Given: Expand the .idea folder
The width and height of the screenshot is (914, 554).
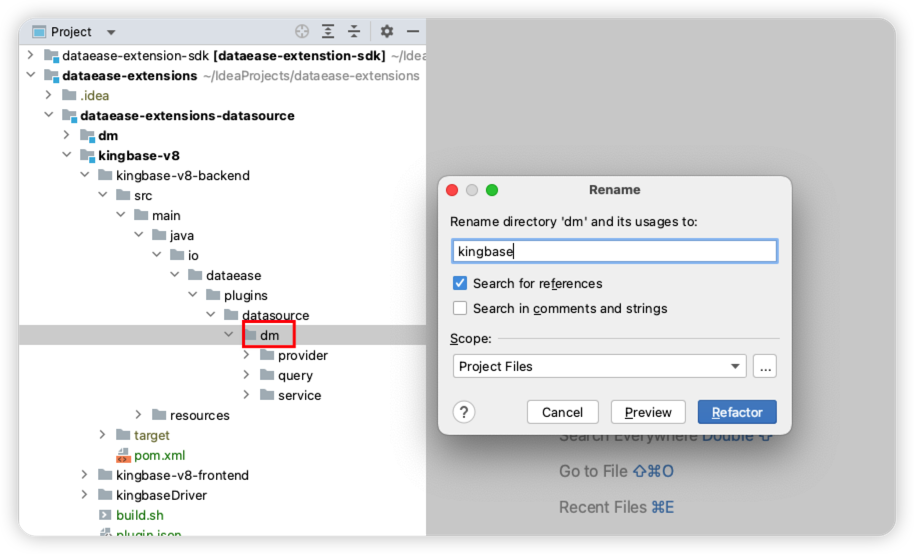Looking at the screenshot, I should coord(48,95).
